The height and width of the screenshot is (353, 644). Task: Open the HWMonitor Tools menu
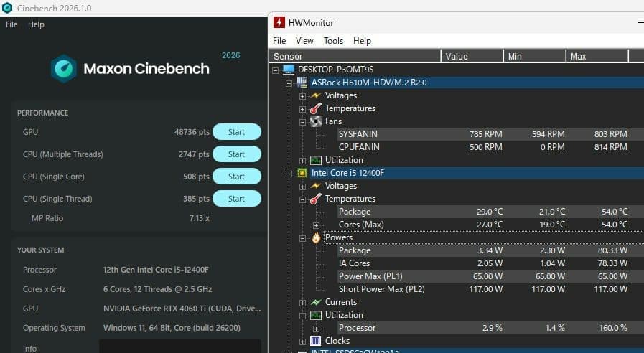(x=333, y=41)
